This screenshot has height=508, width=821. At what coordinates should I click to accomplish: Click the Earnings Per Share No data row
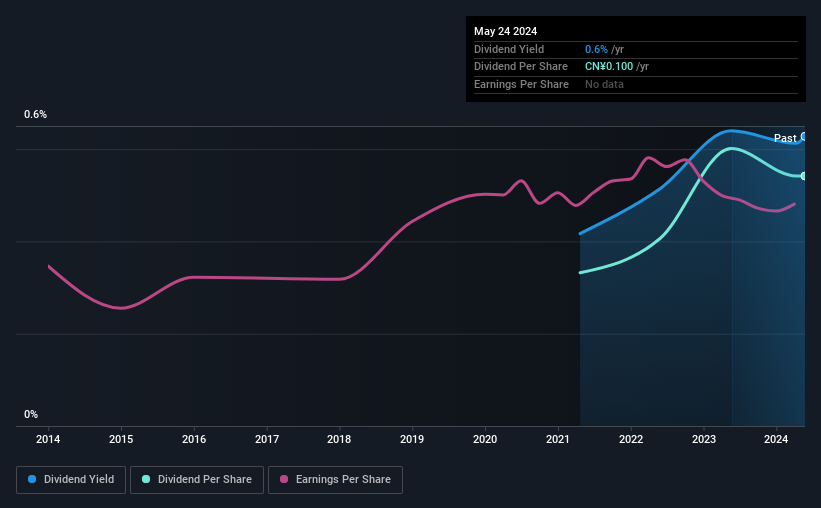pos(636,84)
